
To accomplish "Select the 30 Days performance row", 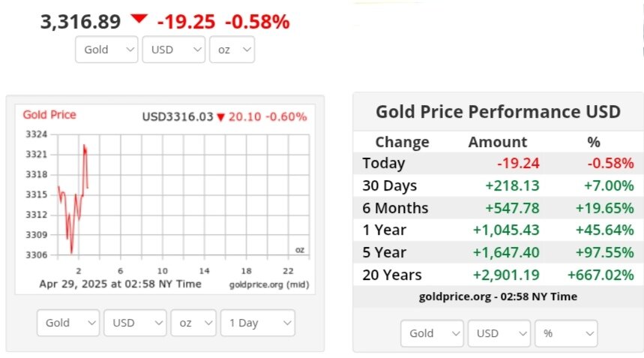I will [x=499, y=186].
